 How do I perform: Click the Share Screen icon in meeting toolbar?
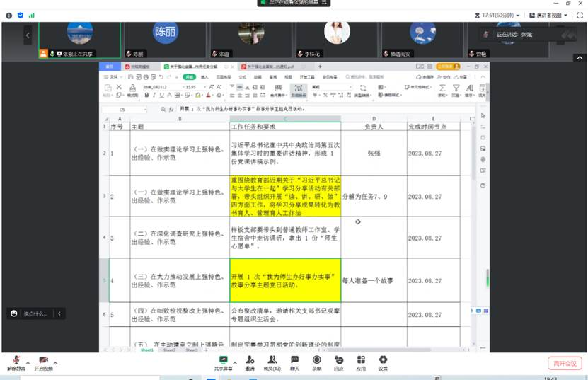(x=224, y=361)
